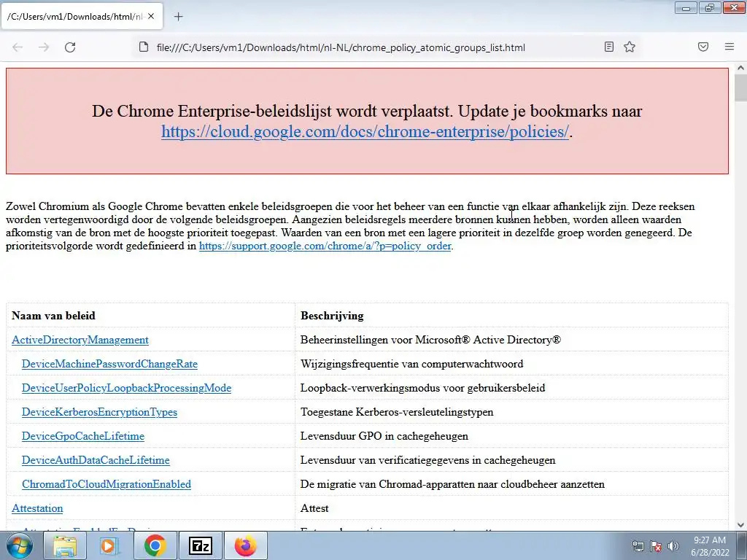Image resolution: width=747 pixels, height=560 pixels.
Task: Show the clock and date calendar
Action: pos(710,546)
